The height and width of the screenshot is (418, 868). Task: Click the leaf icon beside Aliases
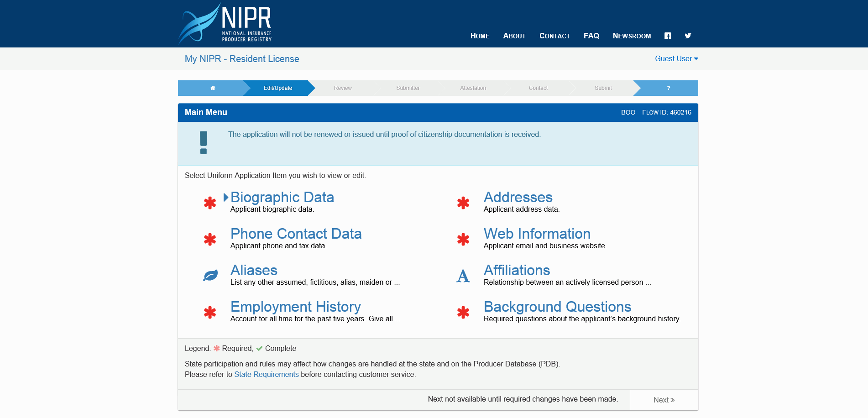pos(210,276)
